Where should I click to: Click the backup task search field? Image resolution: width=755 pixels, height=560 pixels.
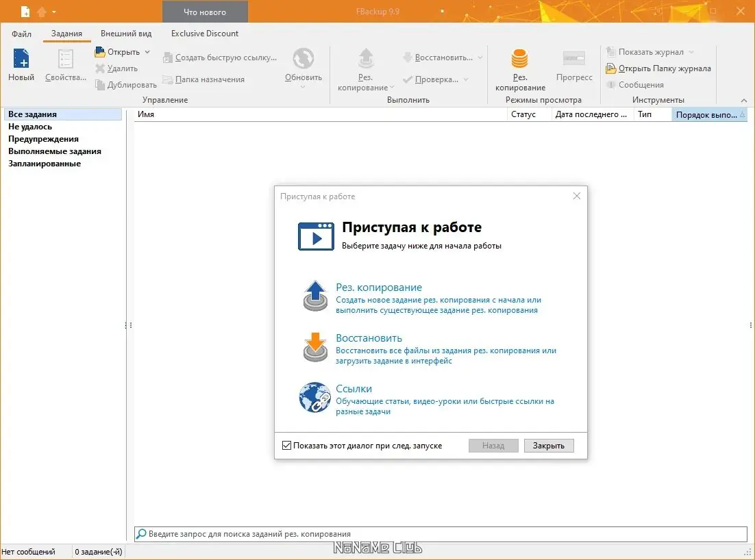441,534
